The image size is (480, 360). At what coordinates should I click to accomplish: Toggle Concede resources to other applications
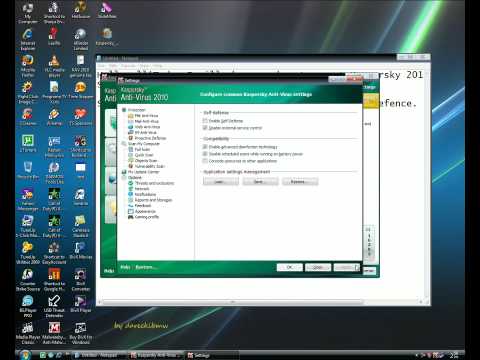[205, 161]
